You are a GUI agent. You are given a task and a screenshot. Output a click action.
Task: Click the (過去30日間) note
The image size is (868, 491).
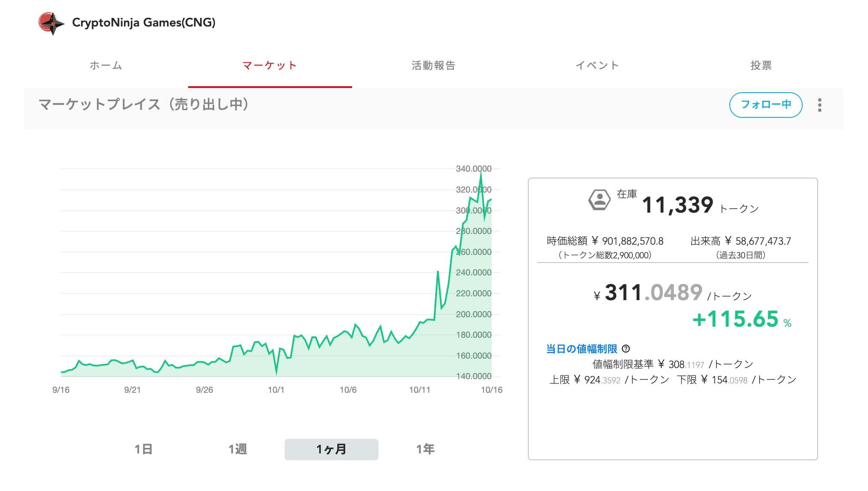point(741,255)
